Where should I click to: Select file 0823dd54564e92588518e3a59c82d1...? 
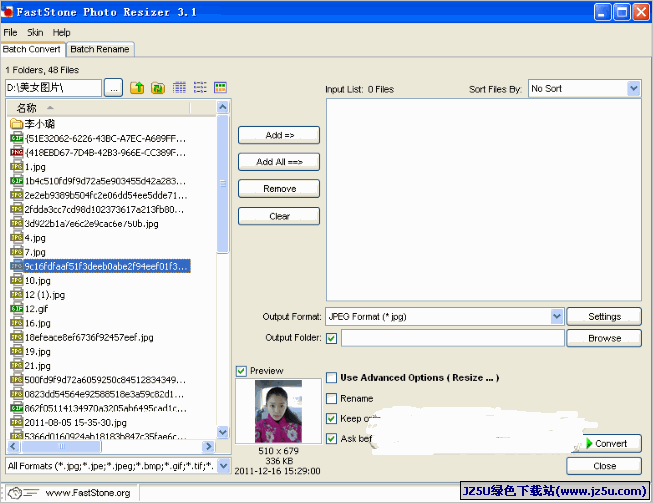tap(104, 394)
